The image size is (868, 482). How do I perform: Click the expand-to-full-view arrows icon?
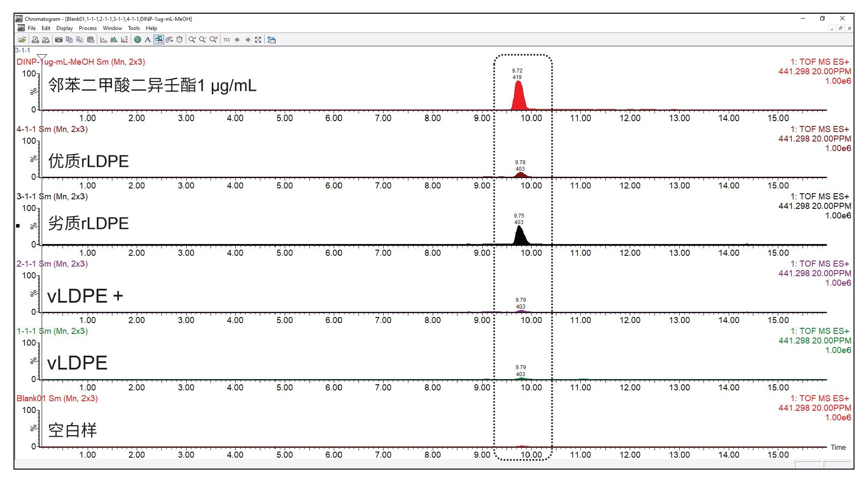click(258, 40)
